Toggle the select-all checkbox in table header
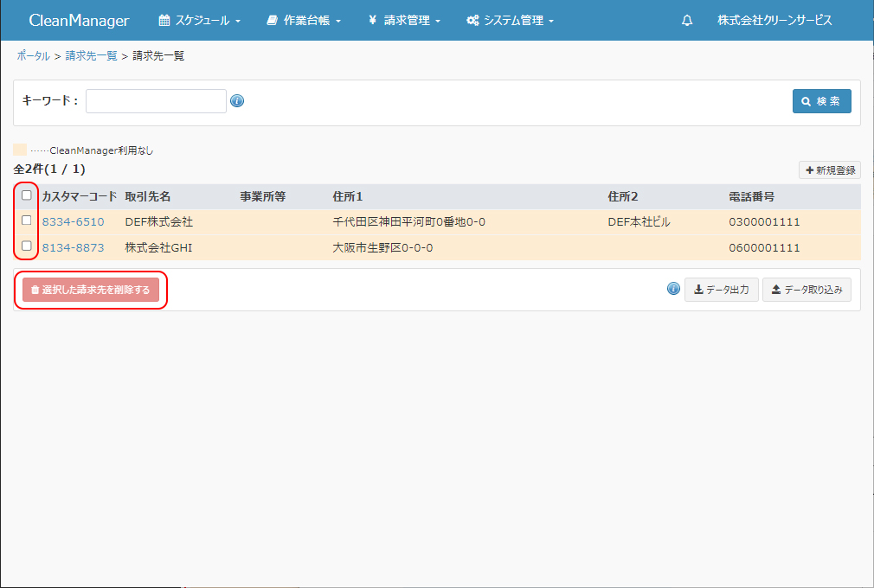The image size is (874, 588). tap(26, 195)
